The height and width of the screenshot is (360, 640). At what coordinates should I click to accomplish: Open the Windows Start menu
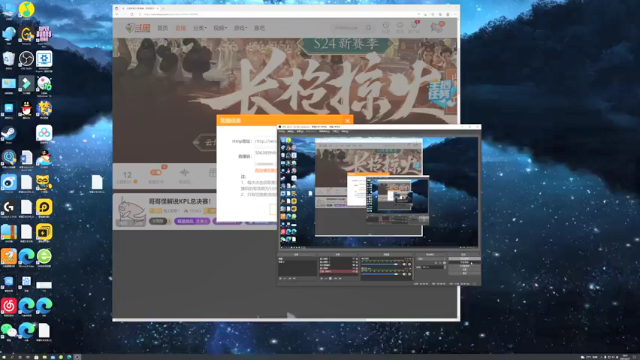[4, 357]
